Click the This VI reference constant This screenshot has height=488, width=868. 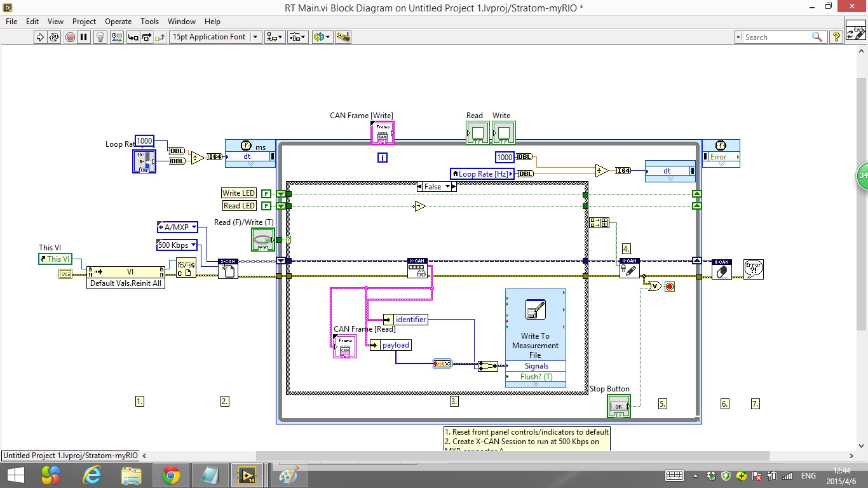[x=55, y=259]
